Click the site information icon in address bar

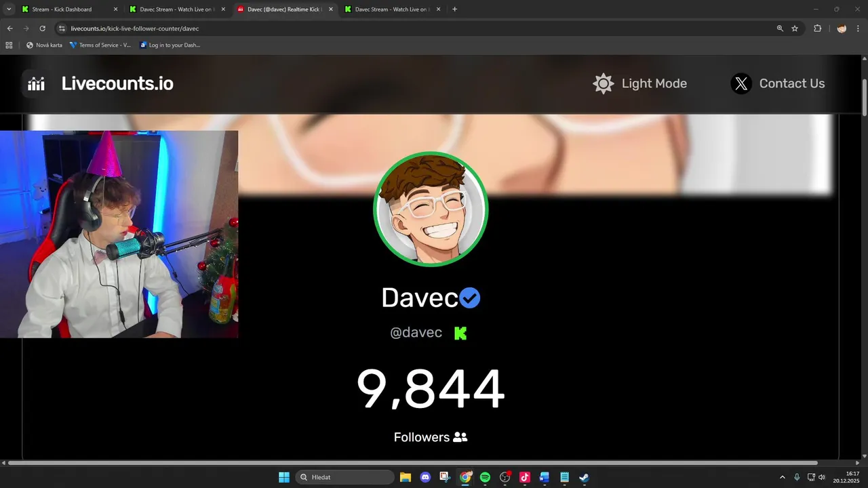click(62, 28)
